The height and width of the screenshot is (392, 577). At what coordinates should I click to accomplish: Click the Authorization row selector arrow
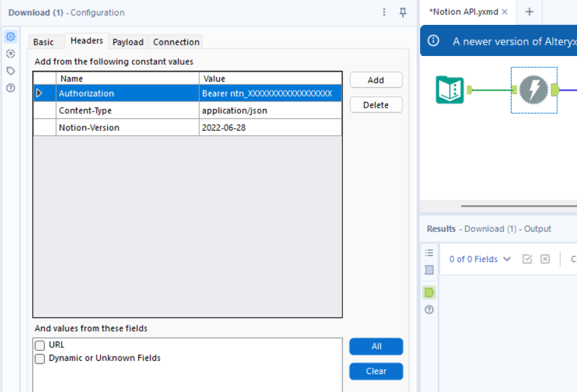39,93
